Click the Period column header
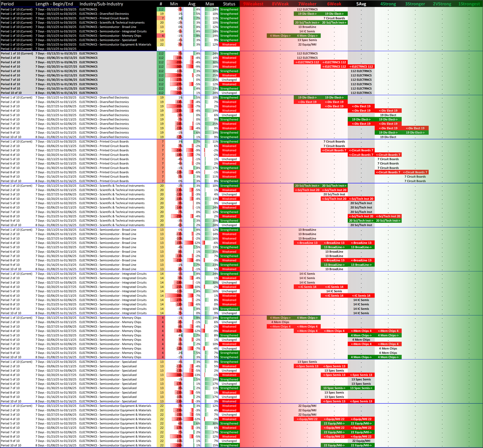The height and width of the screenshot is (448, 483). (7, 4)
